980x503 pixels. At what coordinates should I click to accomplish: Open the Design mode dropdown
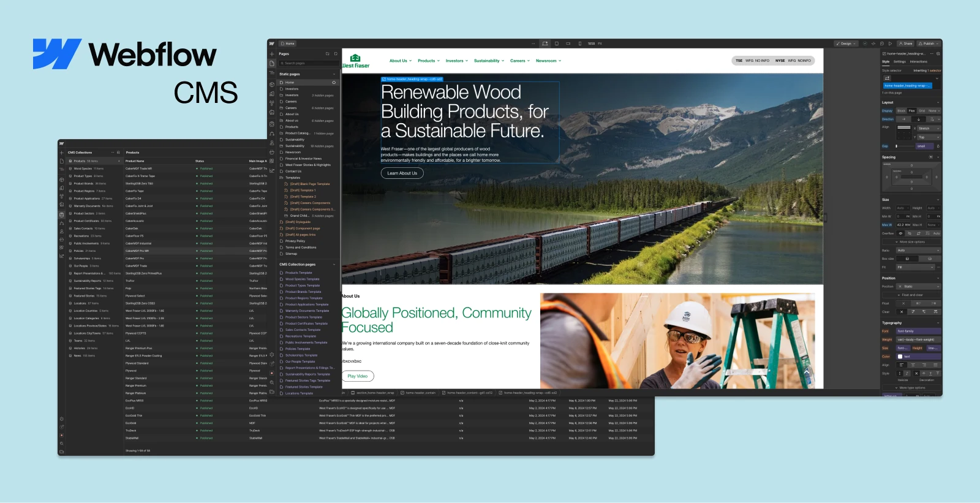846,43
